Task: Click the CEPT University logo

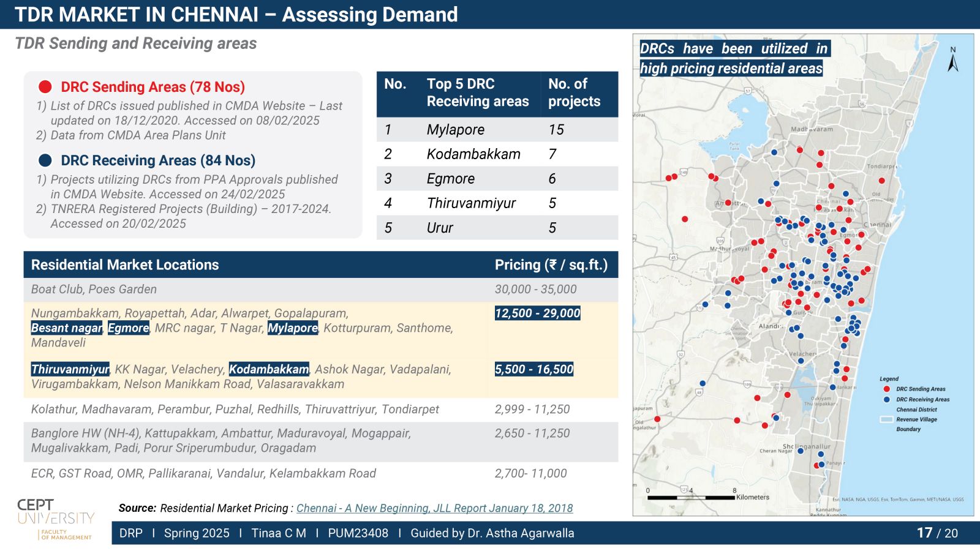Action: (x=56, y=519)
